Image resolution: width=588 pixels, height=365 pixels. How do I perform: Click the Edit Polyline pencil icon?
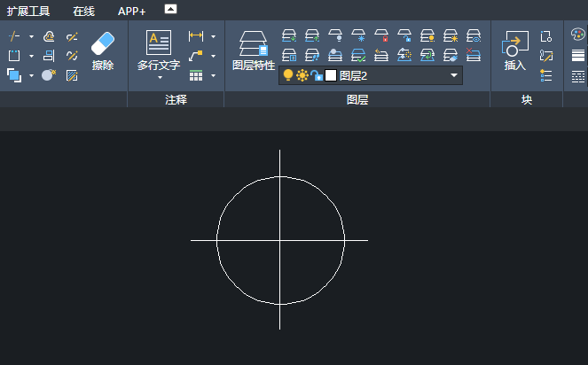(72, 36)
